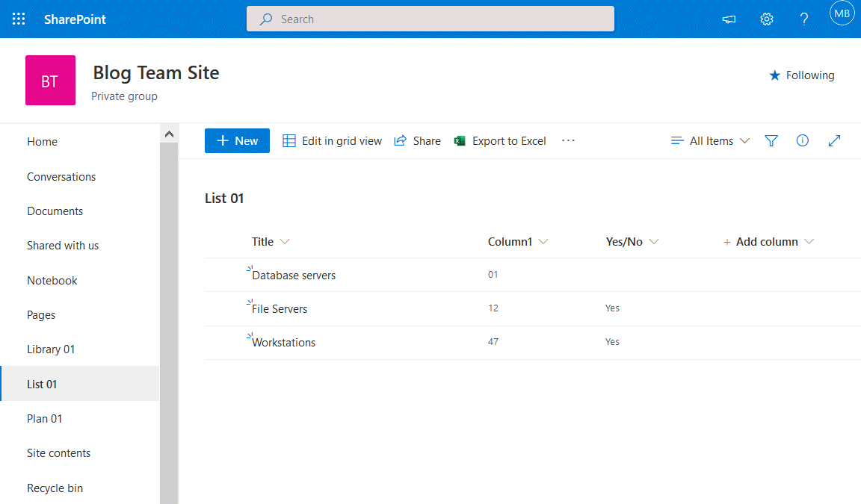The image size is (861, 504).
Task: Navigate to Site contents in sidebar
Action: (x=58, y=452)
